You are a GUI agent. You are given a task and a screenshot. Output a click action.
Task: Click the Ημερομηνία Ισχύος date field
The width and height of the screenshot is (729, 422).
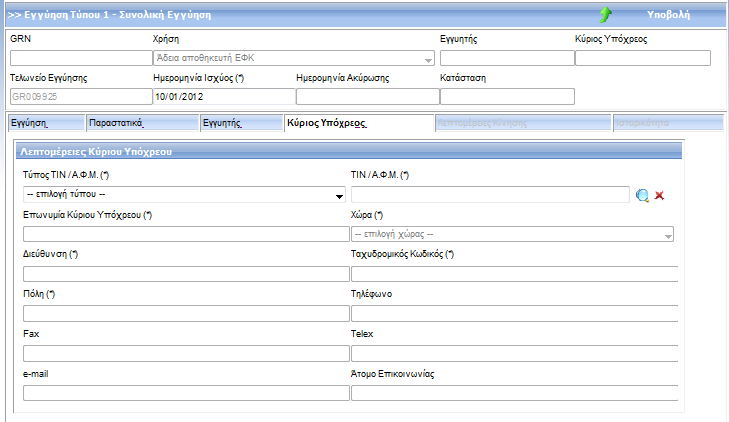[225, 97]
